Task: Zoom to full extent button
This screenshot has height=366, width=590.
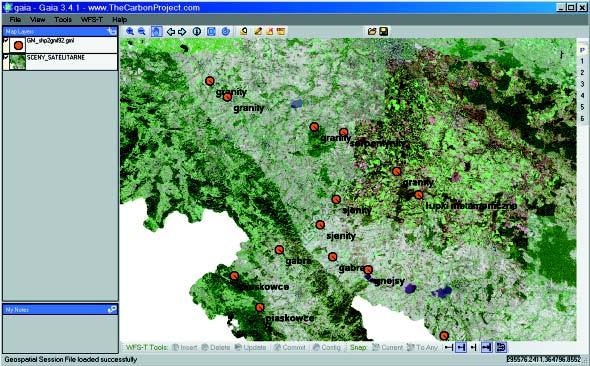Action: (211, 32)
